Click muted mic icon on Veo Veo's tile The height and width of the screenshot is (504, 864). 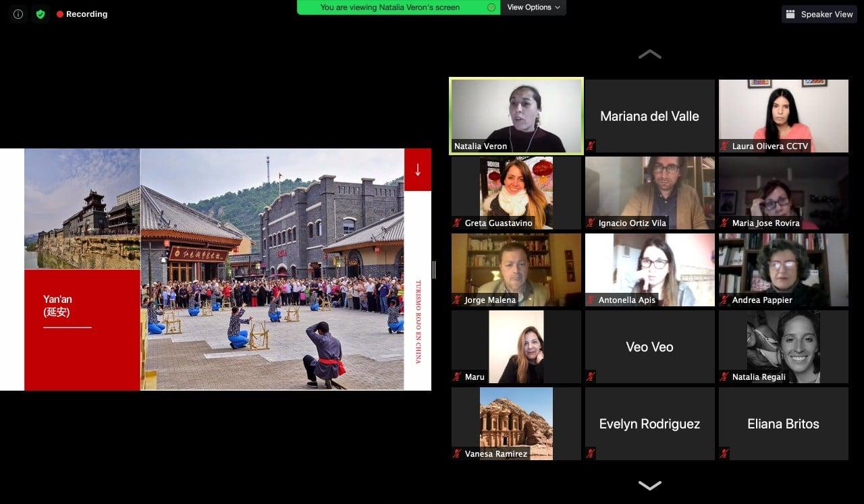pos(591,377)
